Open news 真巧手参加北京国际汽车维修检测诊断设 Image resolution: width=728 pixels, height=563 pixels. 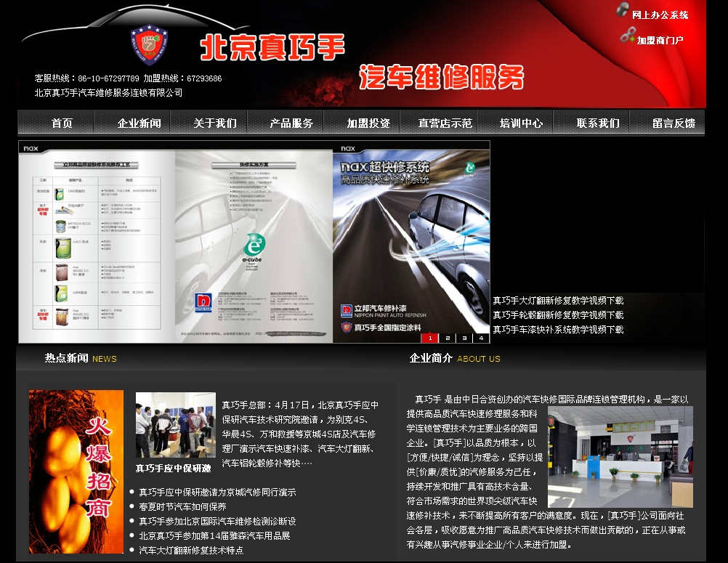pyautogui.click(x=217, y=521)
